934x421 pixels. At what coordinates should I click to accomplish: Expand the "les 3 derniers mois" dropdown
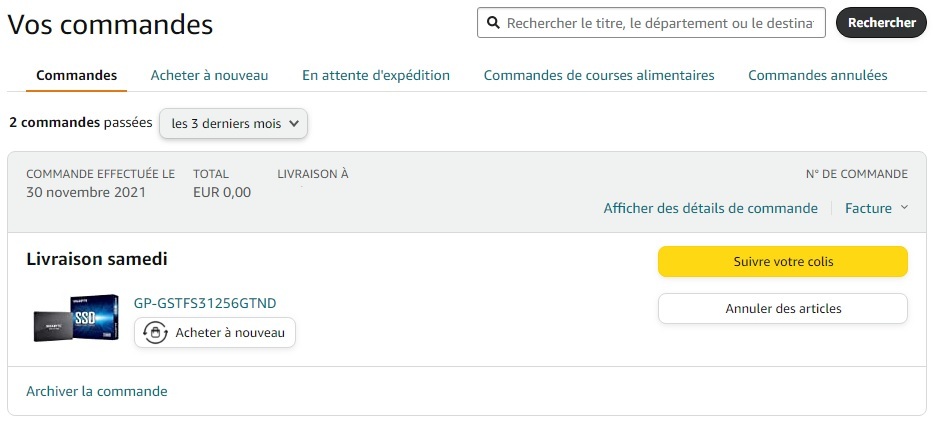click(x=234, y=124)
